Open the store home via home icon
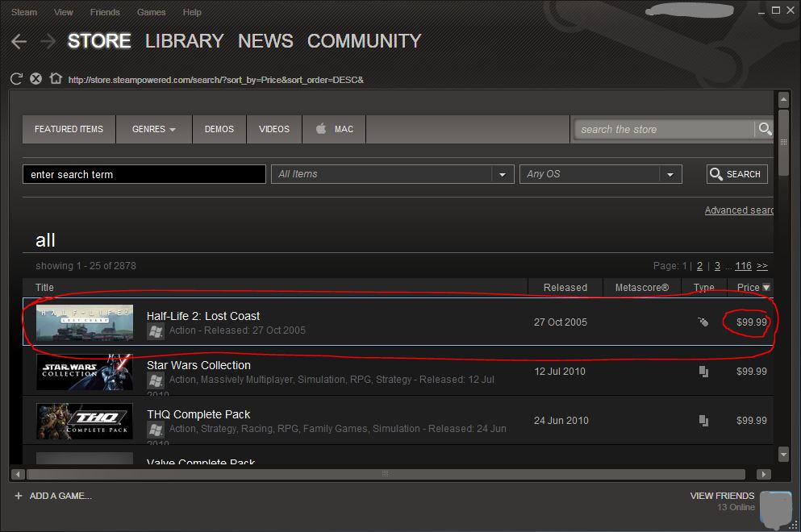Viewport: 801px width, 532px height. [55, 78]
